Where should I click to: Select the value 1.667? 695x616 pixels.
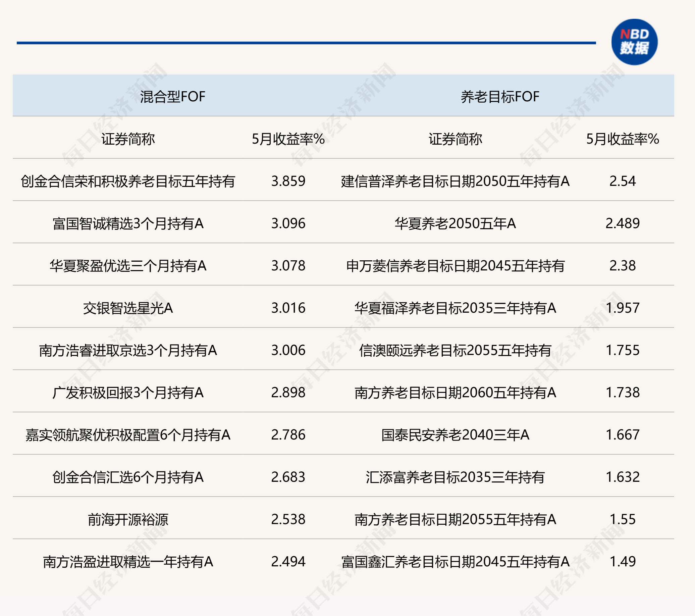623,435
